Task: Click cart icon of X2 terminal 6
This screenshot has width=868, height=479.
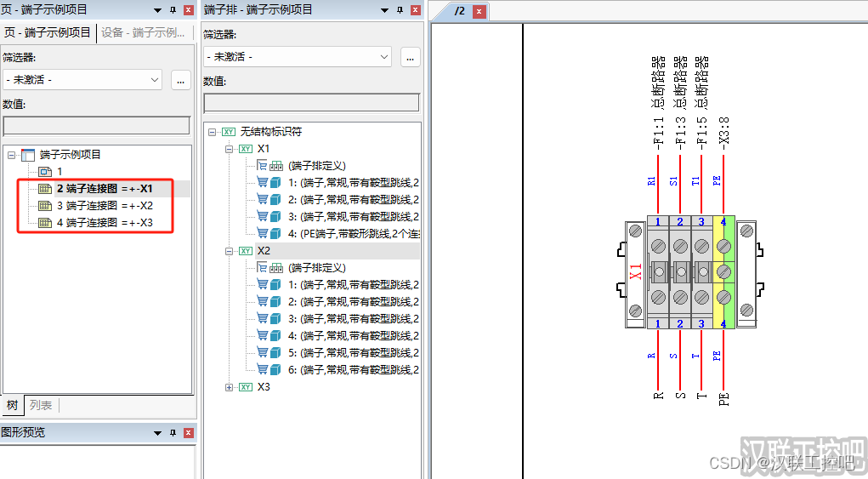Action: pyautogui.click(x=263, y=370)
